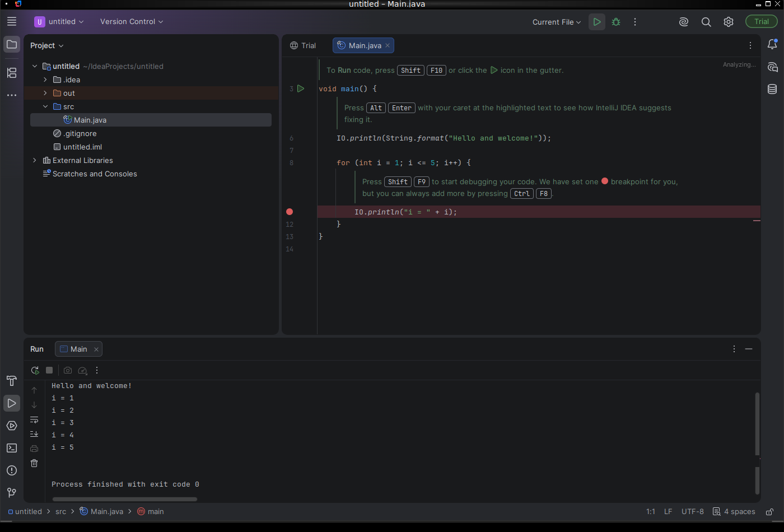This screenshot has width=784, height=532.
Task: Open the Terminal tool window
Action: click(x=12, y=448)
